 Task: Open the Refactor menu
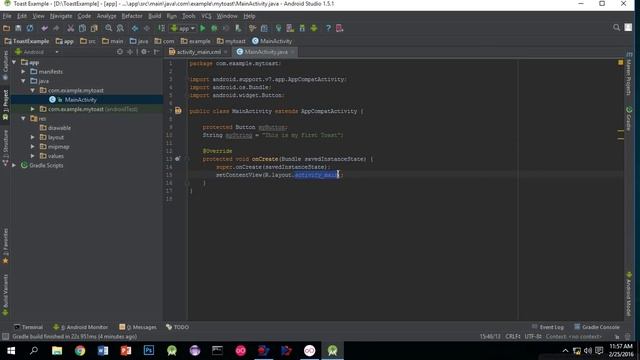click(132, 16)
